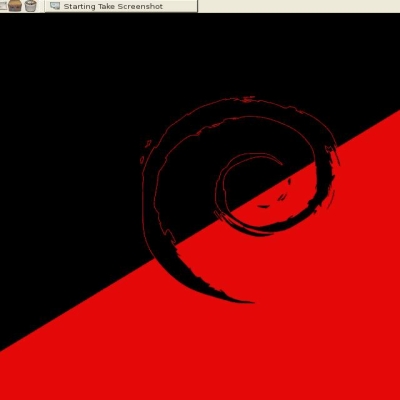Open the gray pot launcher icon

pos(31,6)
